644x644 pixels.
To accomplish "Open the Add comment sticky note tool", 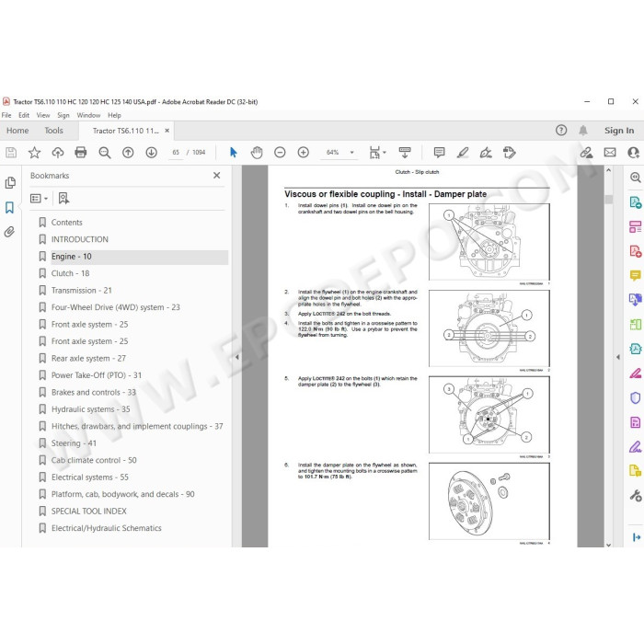I will (439, 153).
